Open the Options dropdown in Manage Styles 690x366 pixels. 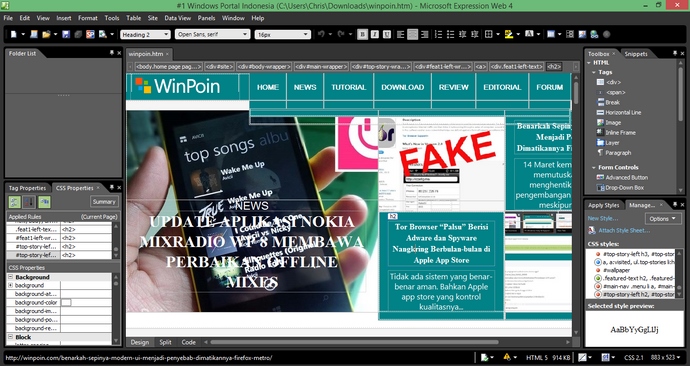pos(663,219)
